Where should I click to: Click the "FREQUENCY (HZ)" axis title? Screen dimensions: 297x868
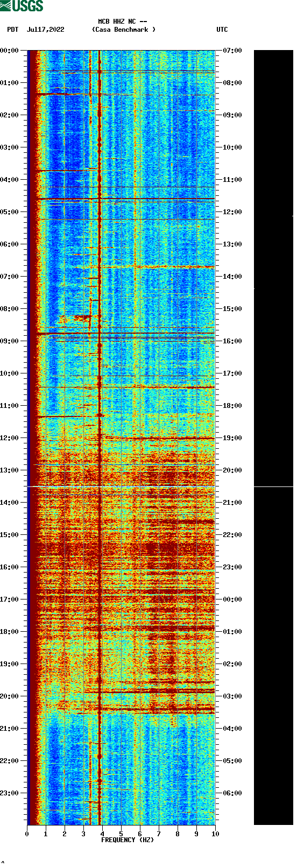coord(128,840)
